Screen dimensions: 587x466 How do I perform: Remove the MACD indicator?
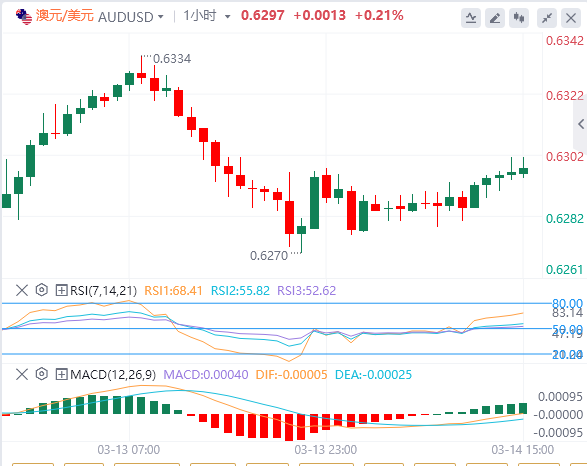(x=22, y=374)
